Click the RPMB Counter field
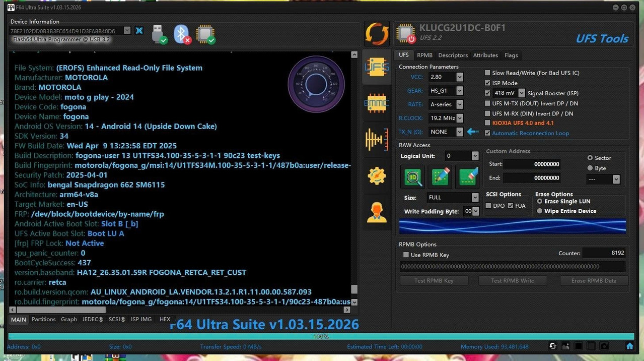This screenshot has height=361, width=644. coord(604,253)
